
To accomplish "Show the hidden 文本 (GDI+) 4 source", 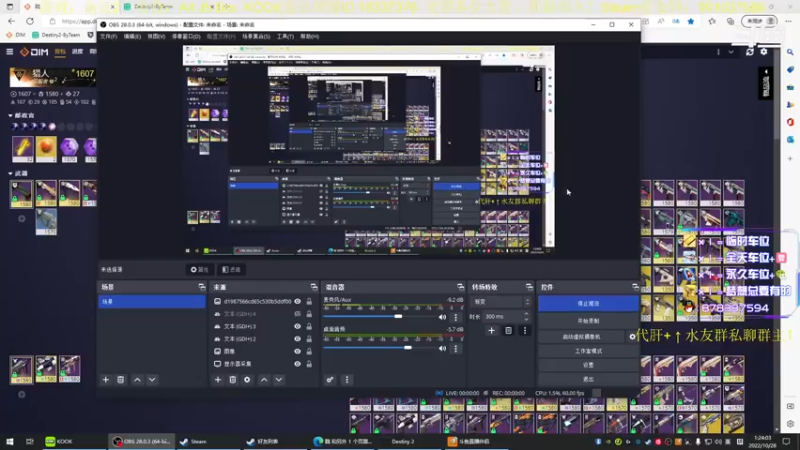I will 297,314.
